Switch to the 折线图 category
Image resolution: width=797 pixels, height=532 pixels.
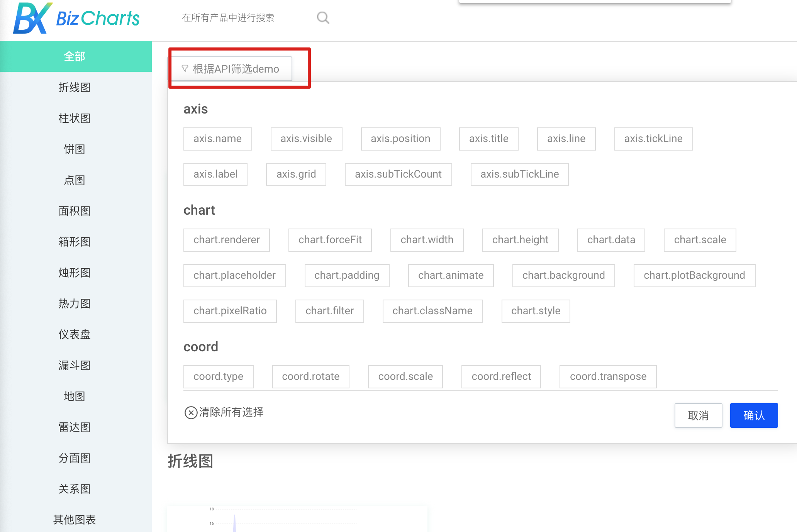(x=75, y=87)
